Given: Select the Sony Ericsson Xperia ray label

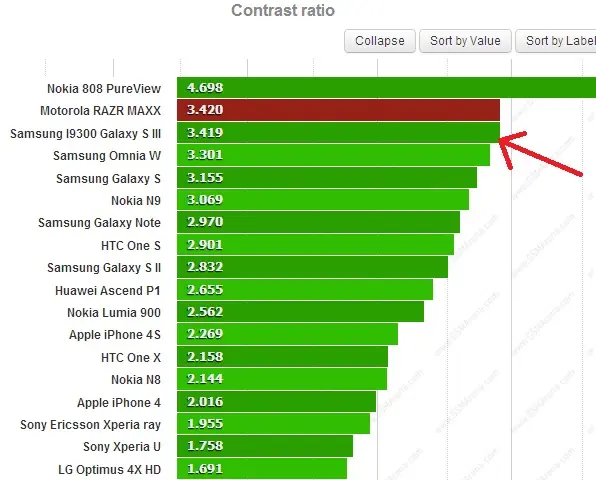Looking at the screenshot, I should pos(90,425).
